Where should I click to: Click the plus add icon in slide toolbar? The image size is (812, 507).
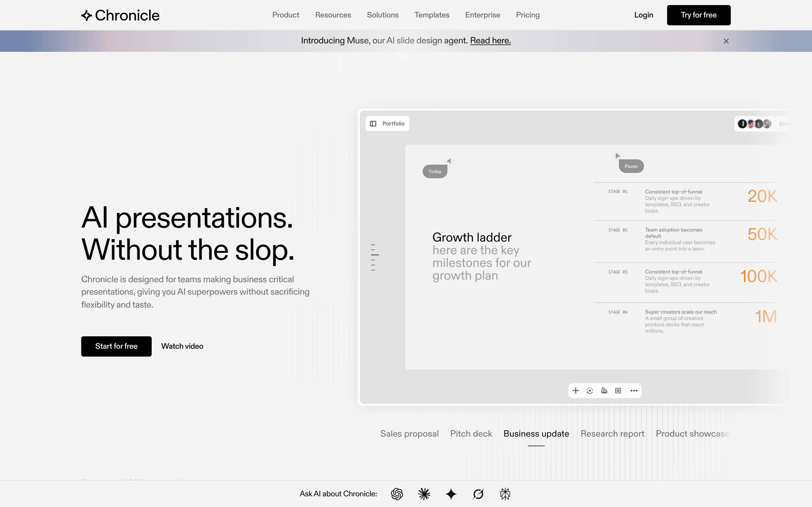pyautogui.click(x=575, y=391)
